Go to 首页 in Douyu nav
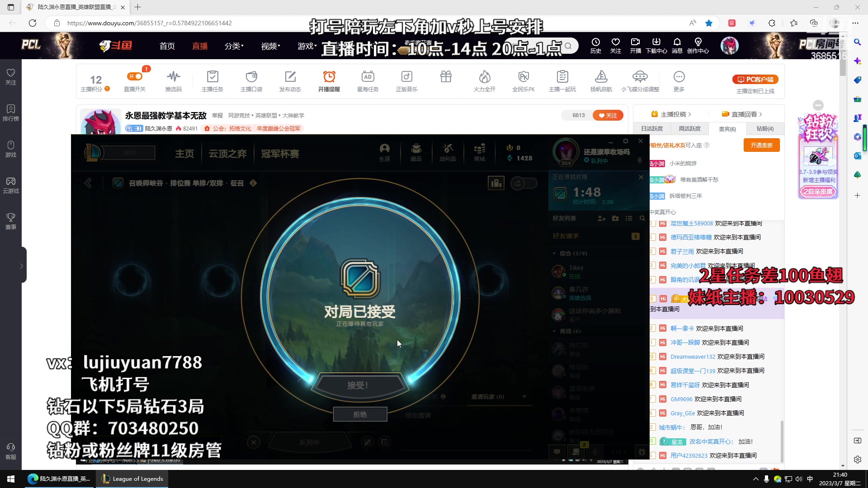 tap(167, 46)
